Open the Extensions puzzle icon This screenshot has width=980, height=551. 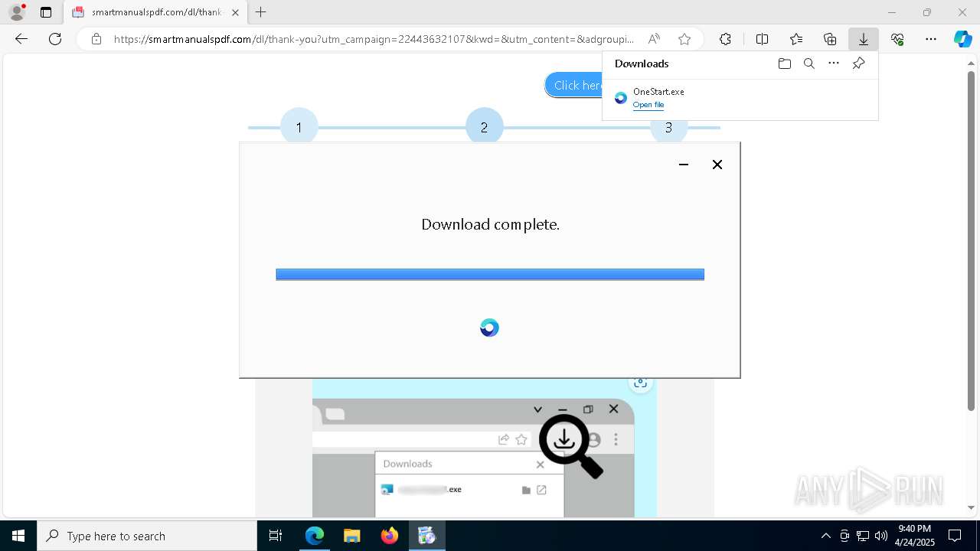click(x=725, y=39)
